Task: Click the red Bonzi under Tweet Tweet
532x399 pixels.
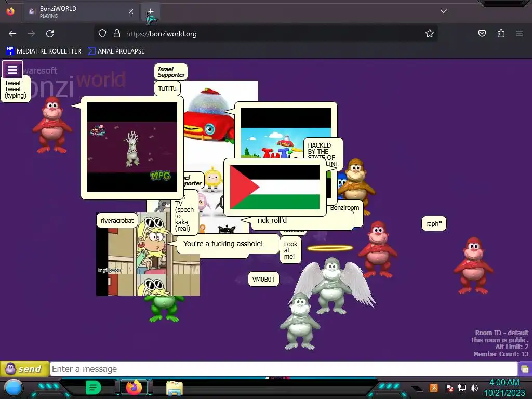Action: (x=52, y=125)
